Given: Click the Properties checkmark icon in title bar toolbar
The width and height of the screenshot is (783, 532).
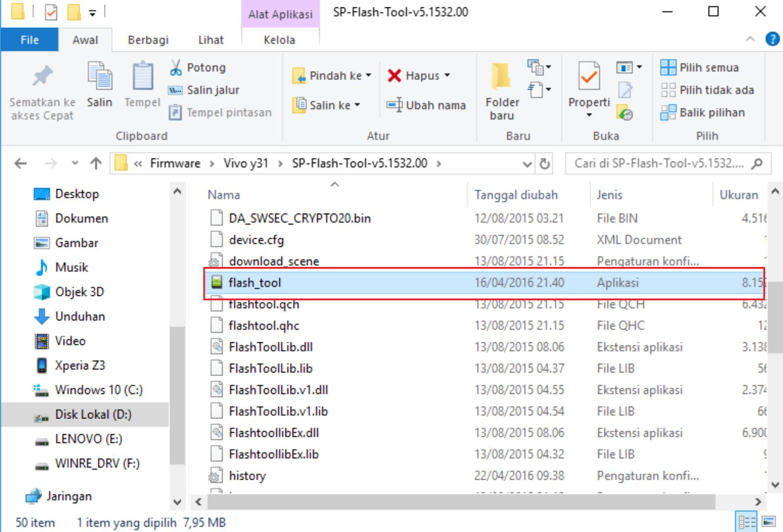Looking at the screenshot, I should click(x=51, y=12).
